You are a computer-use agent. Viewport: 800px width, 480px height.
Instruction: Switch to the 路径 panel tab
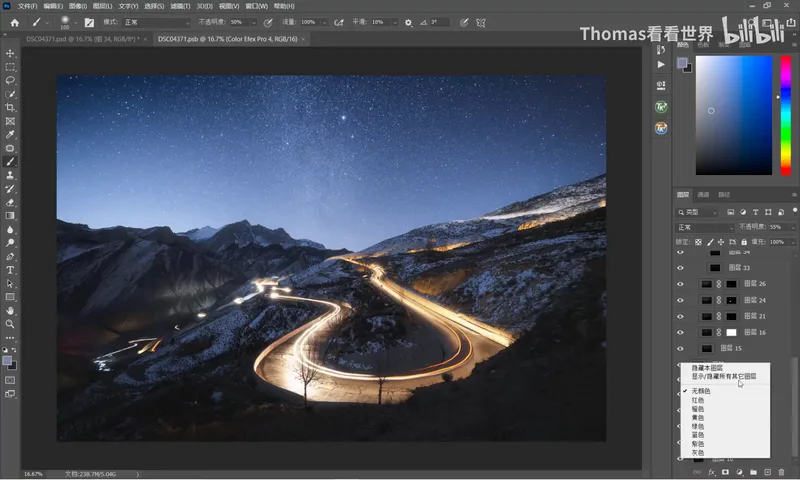(724, 195)
